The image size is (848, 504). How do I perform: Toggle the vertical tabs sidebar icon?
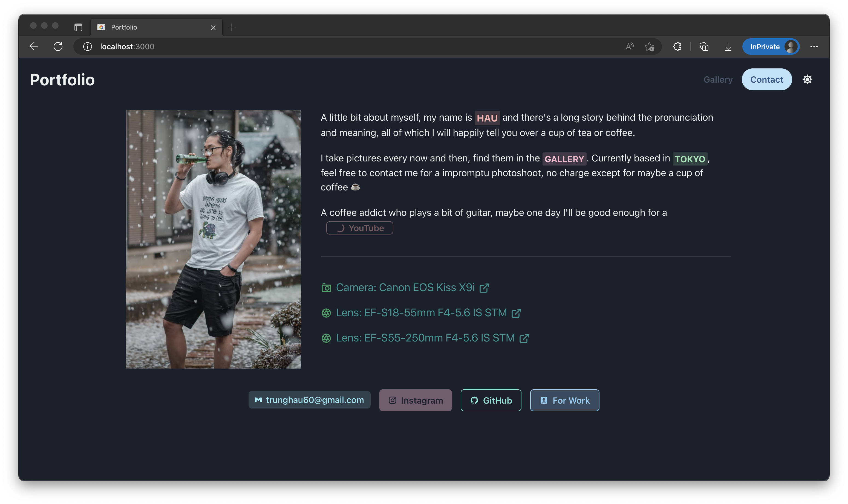pyautogui.click(x=78, y=27)
